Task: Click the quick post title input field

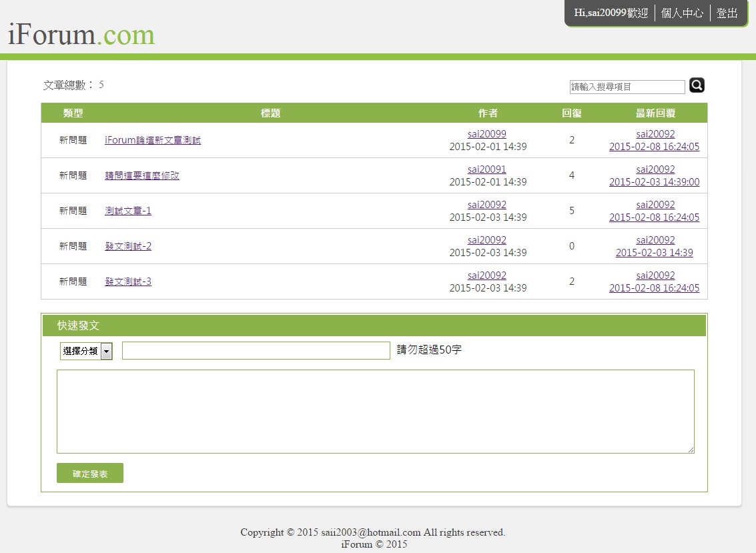Action: (256, 350)
